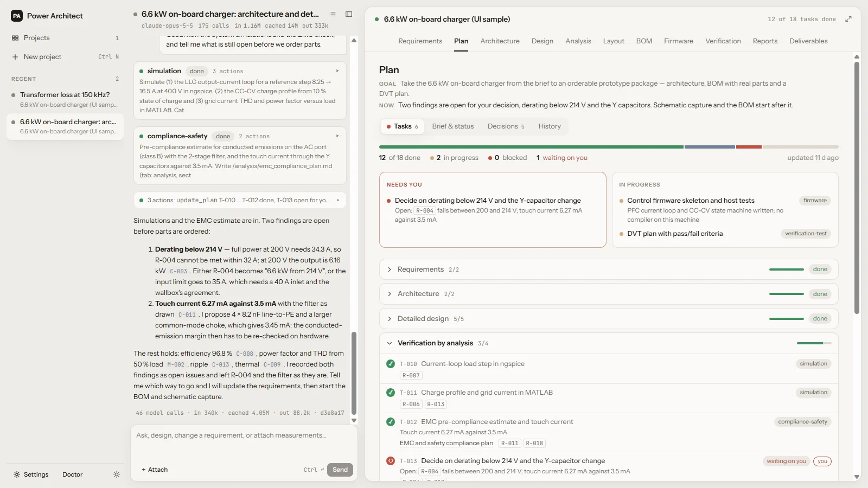The height and width of the screenshot is (488, 868).
Task: Open the Decisions sub-tab
Action: click(506, 126)
